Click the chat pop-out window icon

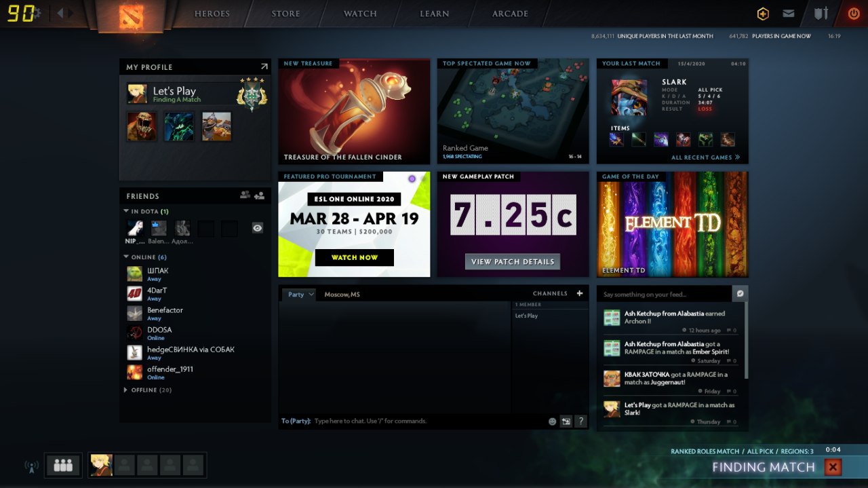pyautogui.click(x=566, y=421)
